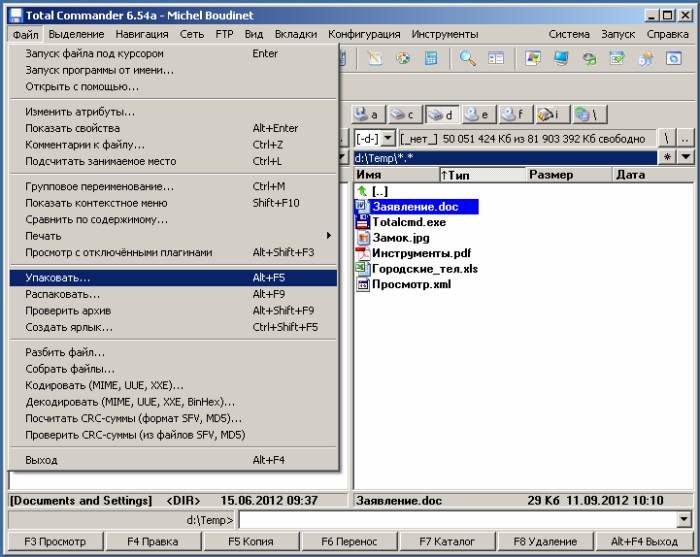The width and height of the screenshot is (700, 557).
Task: Select Проверить архив menu item
Action: click(x=173, y=311)
